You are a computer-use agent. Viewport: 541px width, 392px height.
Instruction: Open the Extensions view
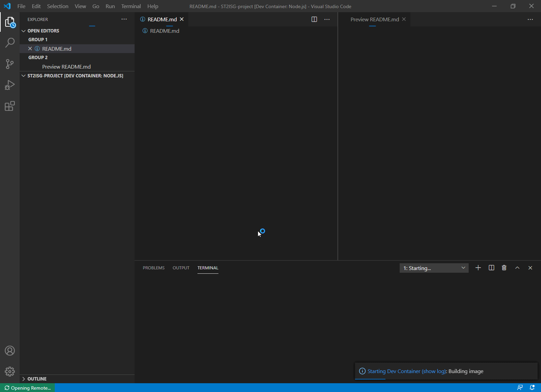pyautogui.click(x=10, y=106)
